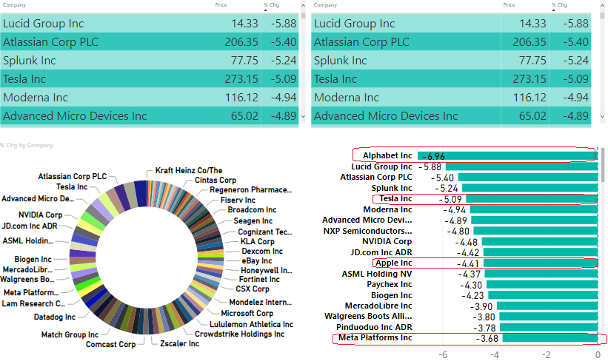
Task: Select Match Group Inc donut label
Action: click(x=70, y=334)
